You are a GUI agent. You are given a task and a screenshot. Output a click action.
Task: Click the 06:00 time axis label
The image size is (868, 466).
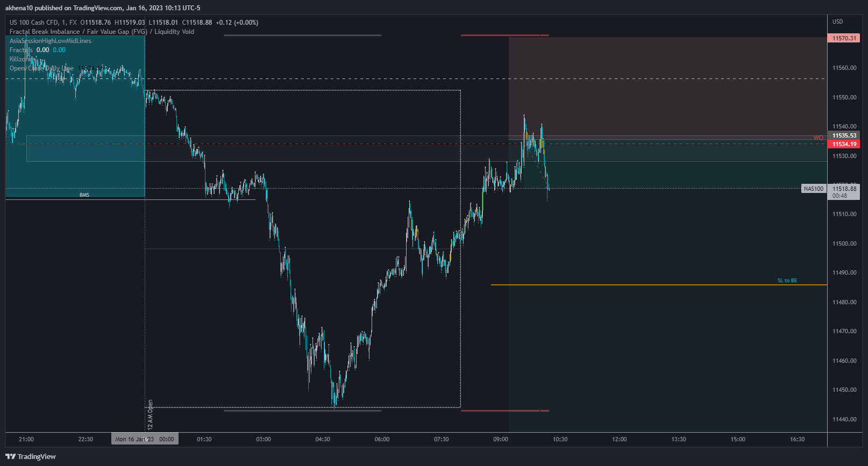[382, 439]
